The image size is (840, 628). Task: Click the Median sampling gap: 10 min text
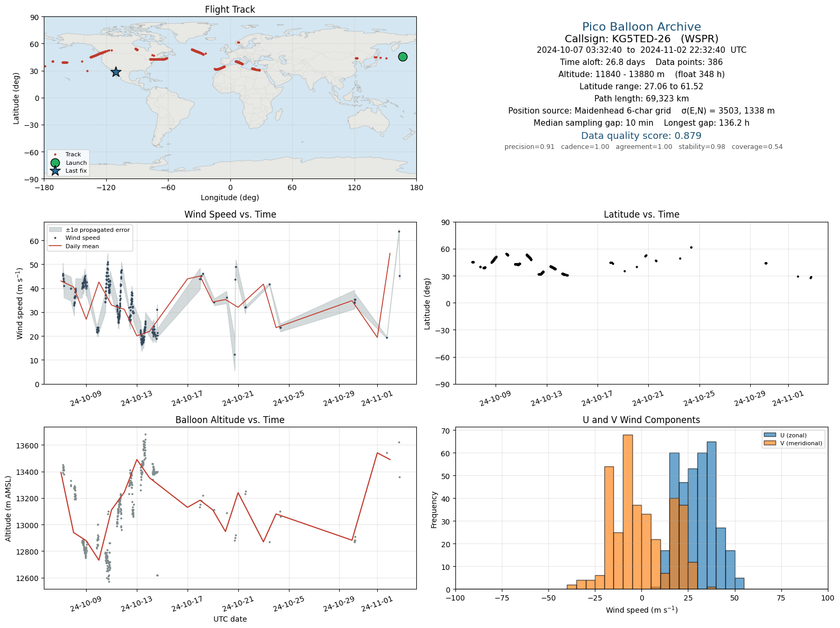click(x=593, y=123)
